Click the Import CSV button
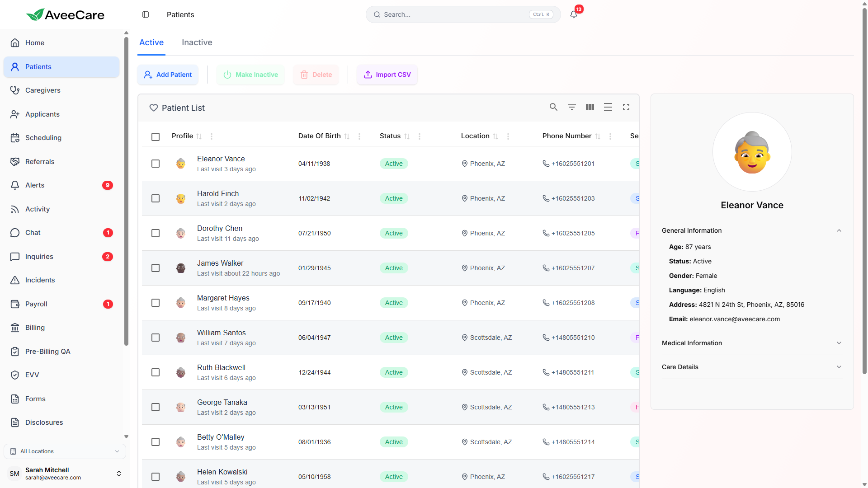Screen dimensions: 868x488 (387, 75)
